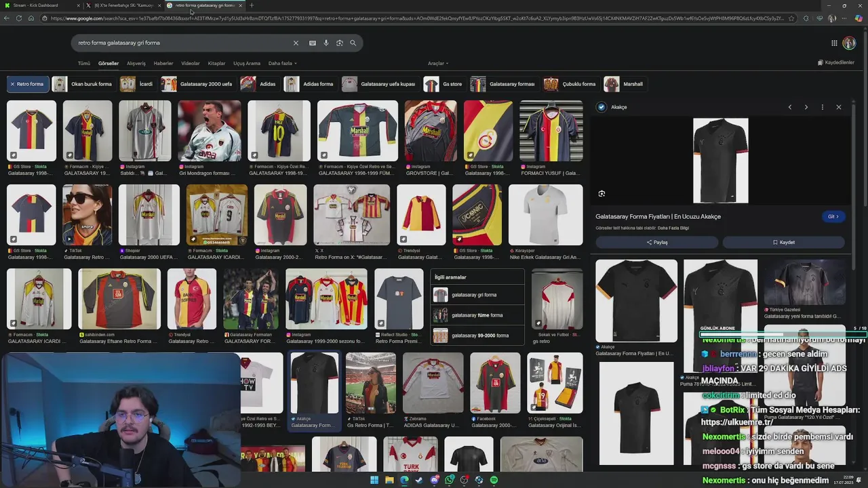Switch to Tümü results tab
The image size is (868, 488).
coord(83,63)
